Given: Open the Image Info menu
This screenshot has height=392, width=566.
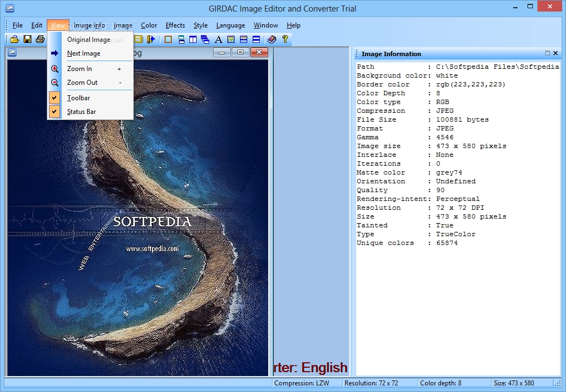Looking at the screenshot, I should (x=89, y=25).
